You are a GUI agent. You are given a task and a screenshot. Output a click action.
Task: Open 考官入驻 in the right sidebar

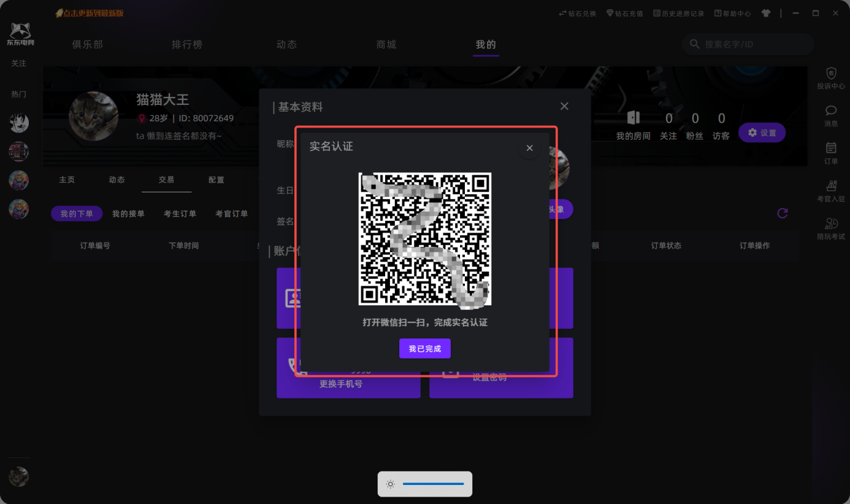[831, 191]
